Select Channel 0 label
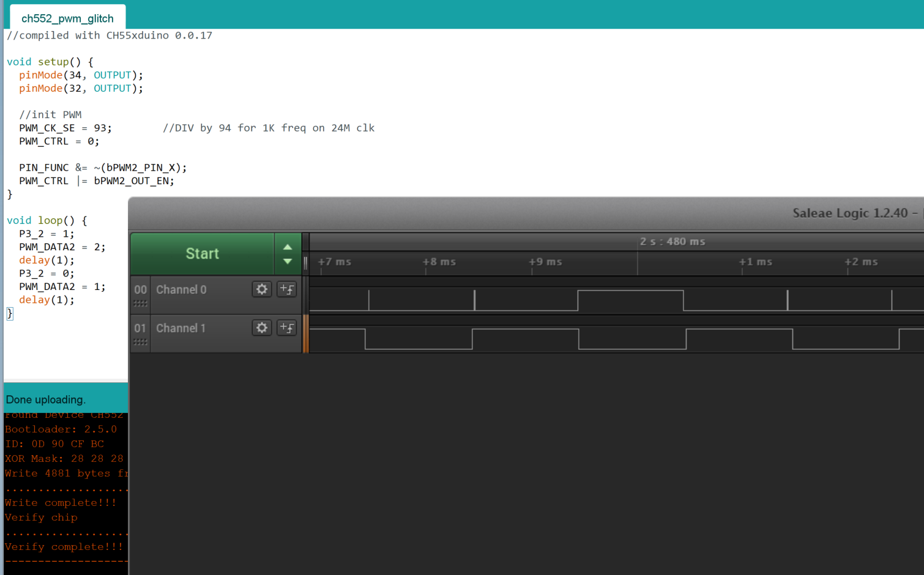This screenshot has width=924, height=575. point(181,289)
